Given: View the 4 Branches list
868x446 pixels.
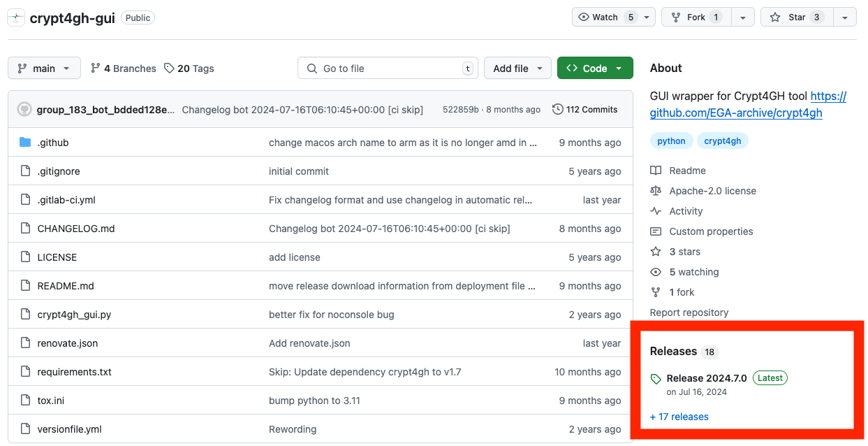Looking at the screenshot, I should coord(123,69).
